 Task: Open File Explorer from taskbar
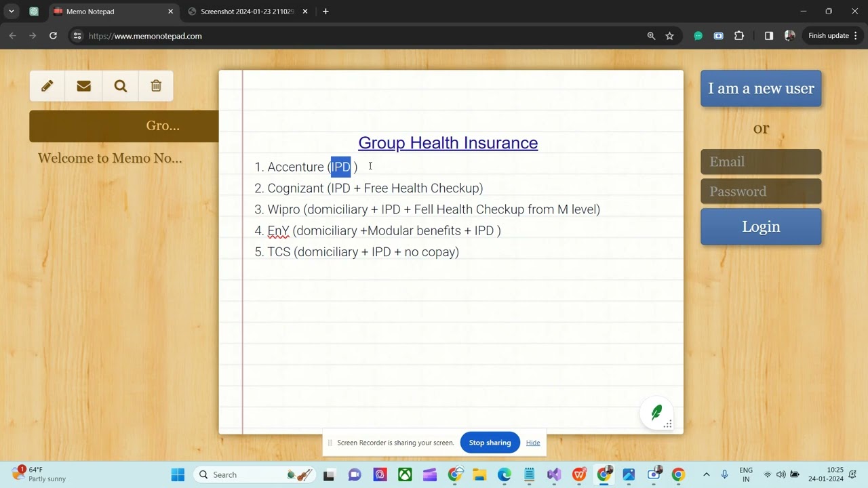pos(479,474)
